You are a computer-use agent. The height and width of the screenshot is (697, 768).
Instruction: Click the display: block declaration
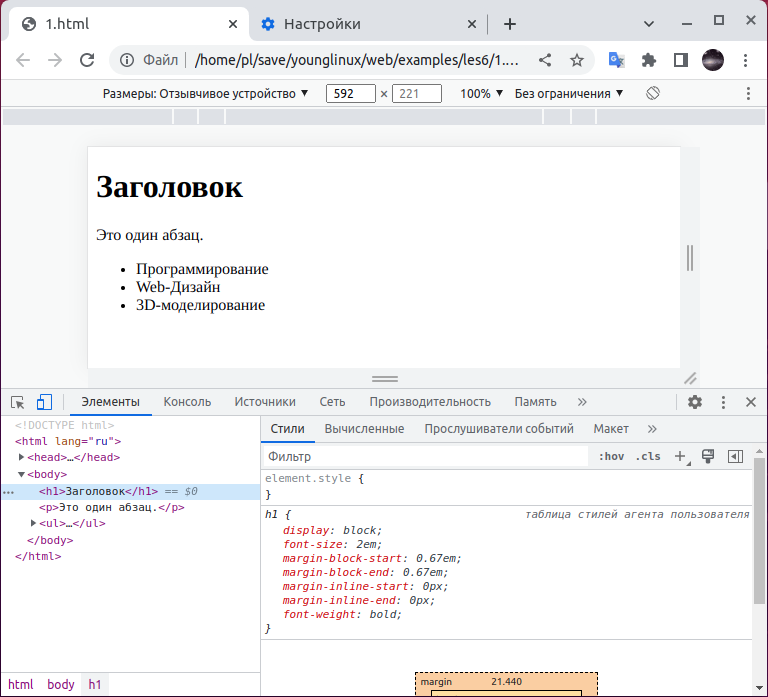click(332, 530)
